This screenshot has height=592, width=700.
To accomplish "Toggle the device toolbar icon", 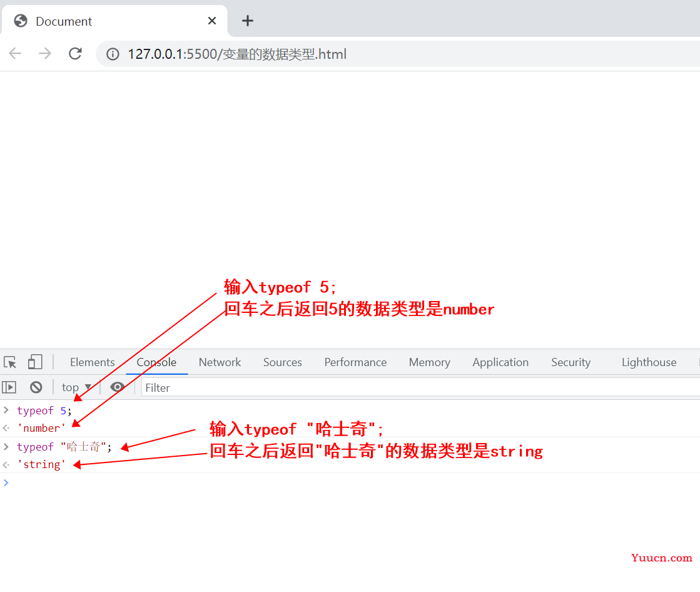I will tap(35, 362).
